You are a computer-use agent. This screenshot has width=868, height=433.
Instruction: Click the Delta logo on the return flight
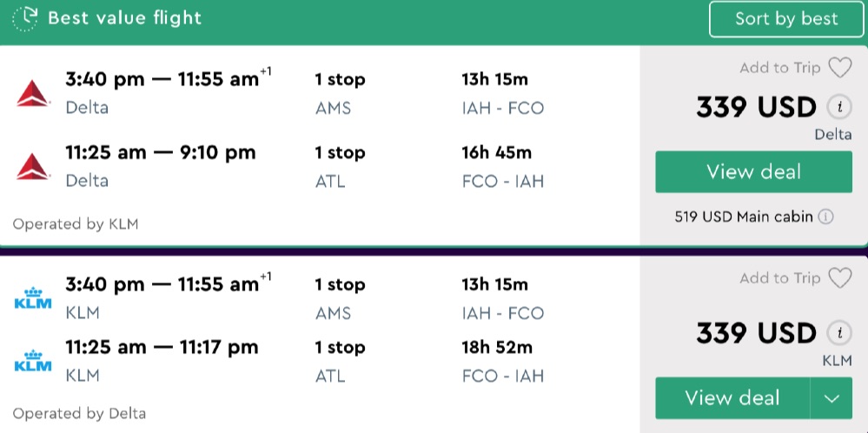click(x=33, y=166)
